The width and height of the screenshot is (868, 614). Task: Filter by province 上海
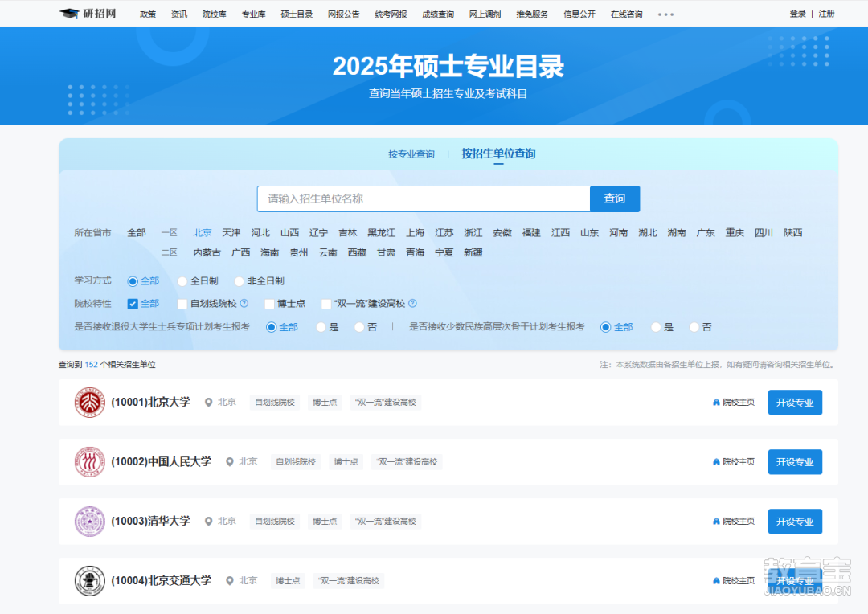416,233
